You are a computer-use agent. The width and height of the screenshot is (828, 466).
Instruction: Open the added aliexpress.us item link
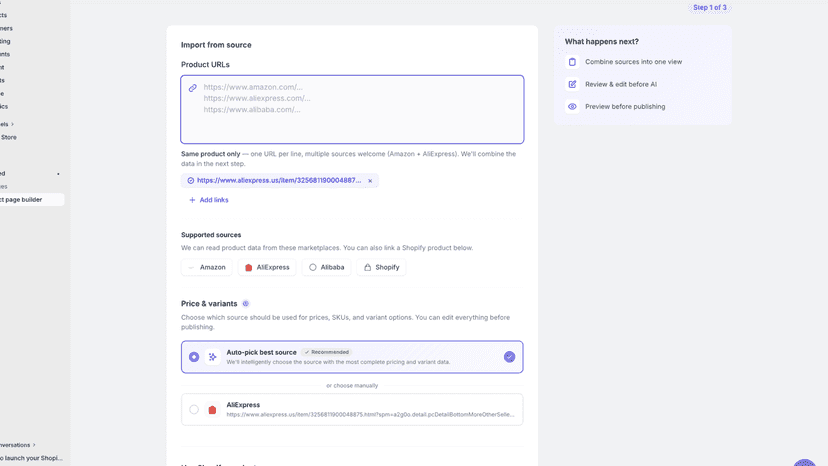[x=279, y=180]
